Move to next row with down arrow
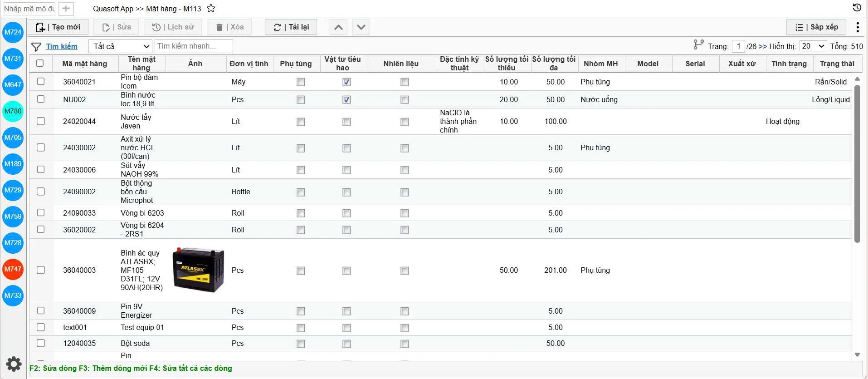The width and height of the screenshot is (868, 379). coord(361,27)
